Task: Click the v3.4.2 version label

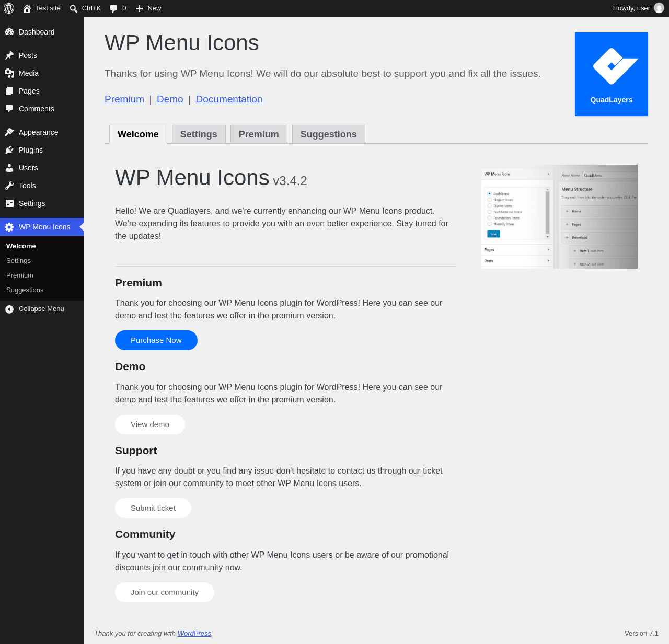Action: 290,181
